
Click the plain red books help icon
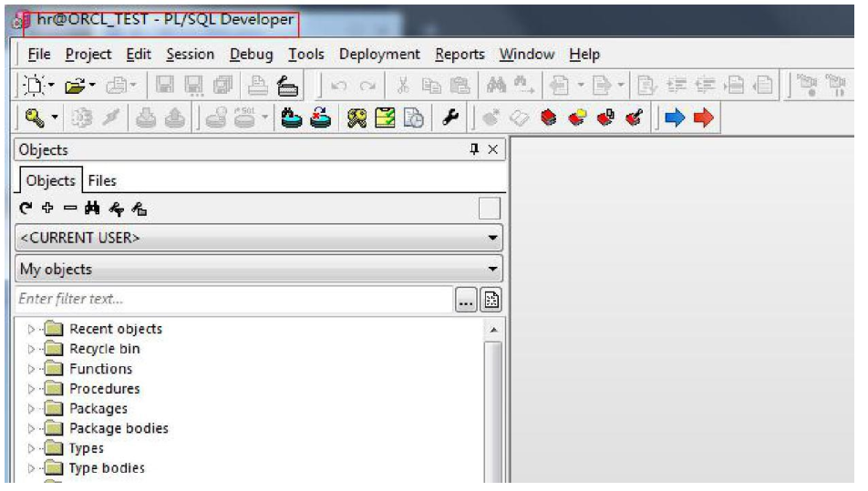click(549, 118)
